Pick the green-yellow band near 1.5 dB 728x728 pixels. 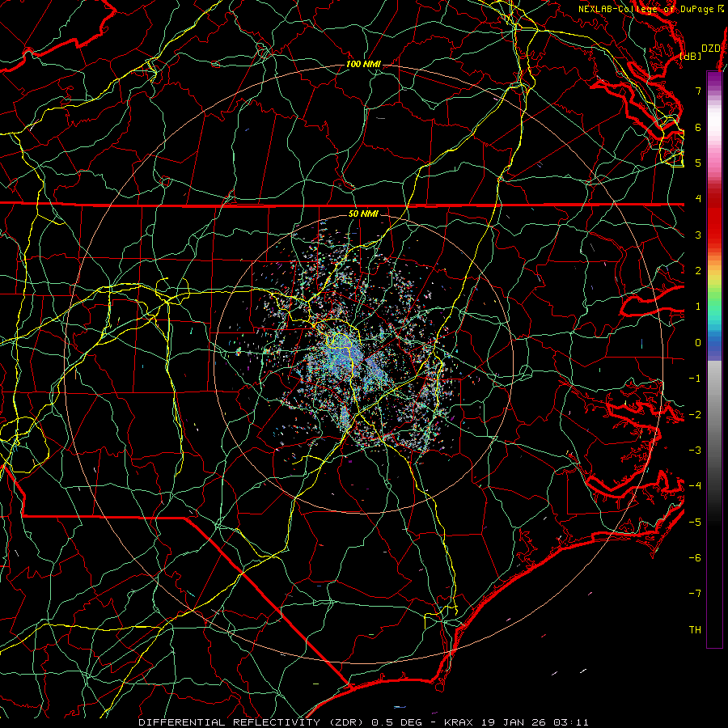[x=714, y=288]
